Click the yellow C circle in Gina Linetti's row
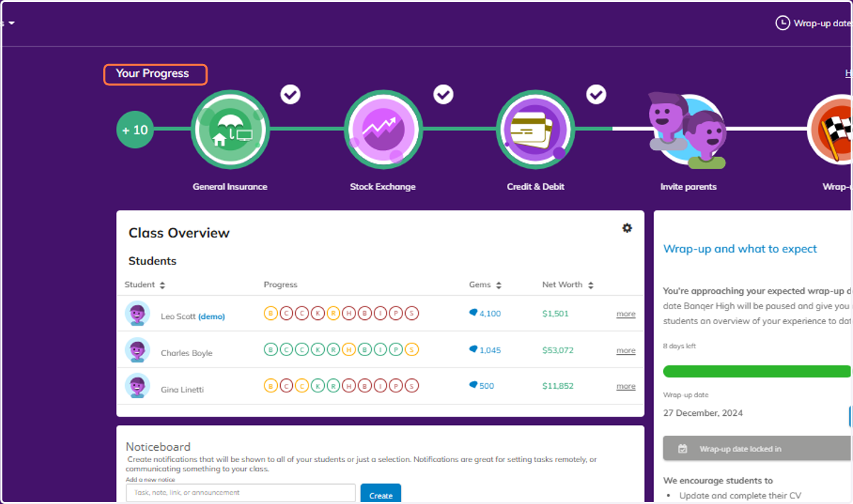The height and width of the screenshot is (504, 853). tap(302, 386)
